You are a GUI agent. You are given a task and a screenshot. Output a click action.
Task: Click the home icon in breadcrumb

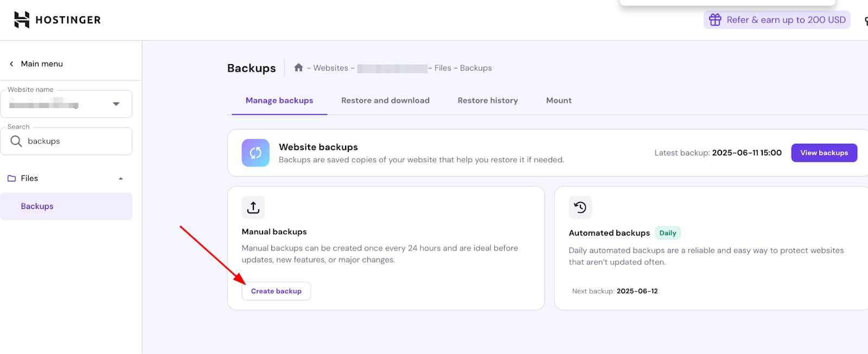click(298, 68)
